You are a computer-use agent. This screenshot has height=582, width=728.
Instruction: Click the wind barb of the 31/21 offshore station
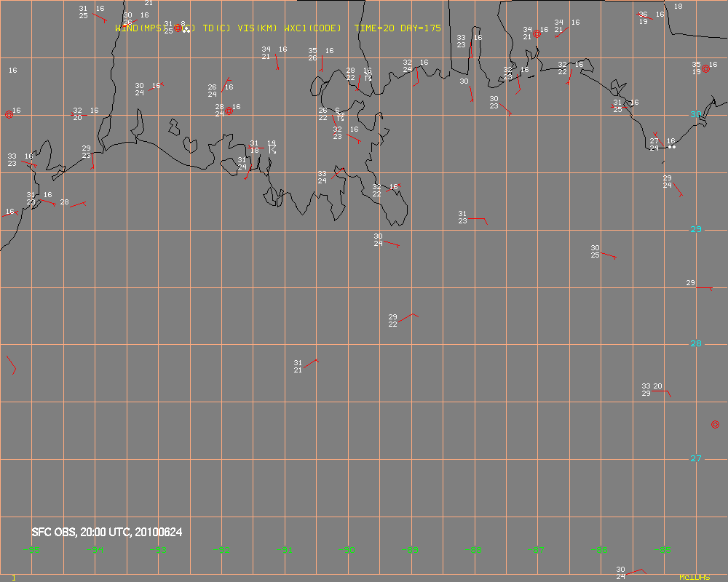(x=311, y=364)
